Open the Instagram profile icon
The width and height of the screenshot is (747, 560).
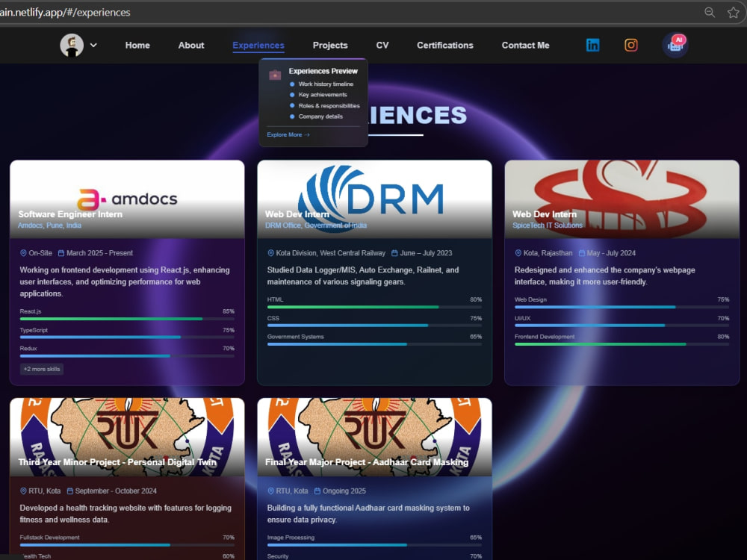[631, 46]
